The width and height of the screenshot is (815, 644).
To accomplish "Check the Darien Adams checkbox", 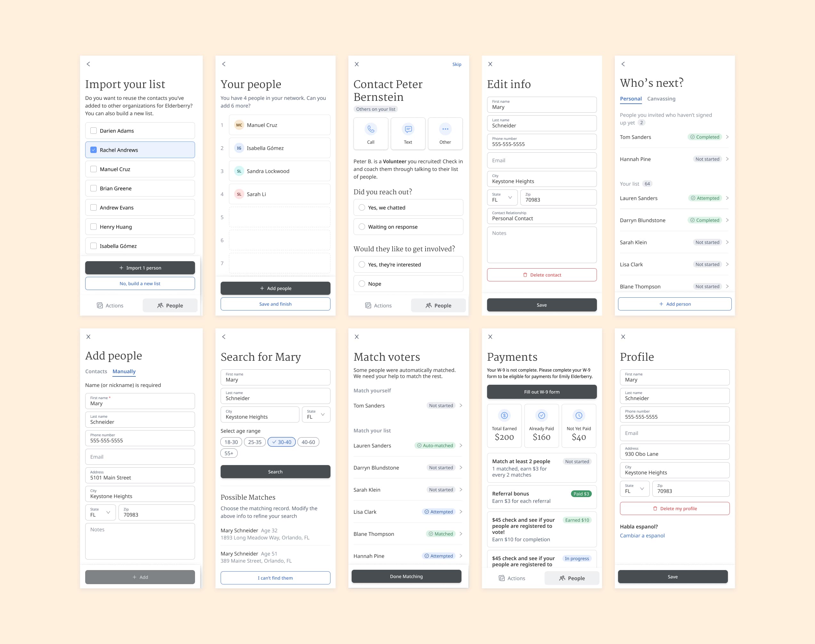I will click(x=94, y=131).
